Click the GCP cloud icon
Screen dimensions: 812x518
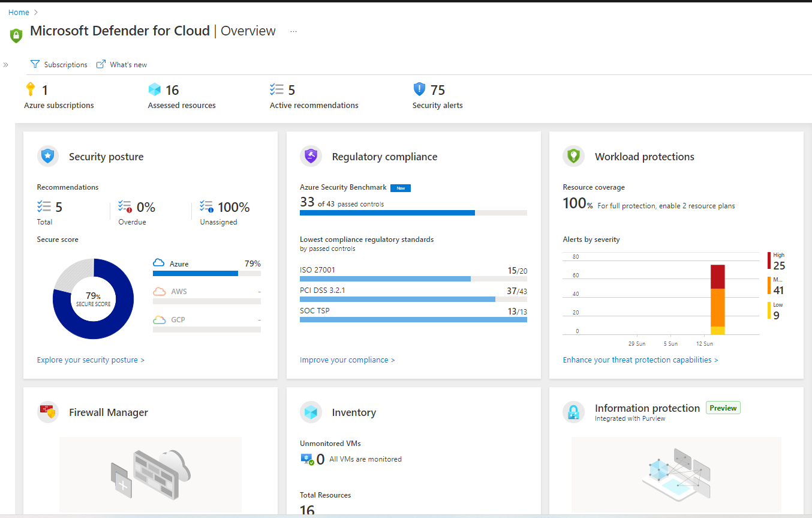click(x=159, y=320)
